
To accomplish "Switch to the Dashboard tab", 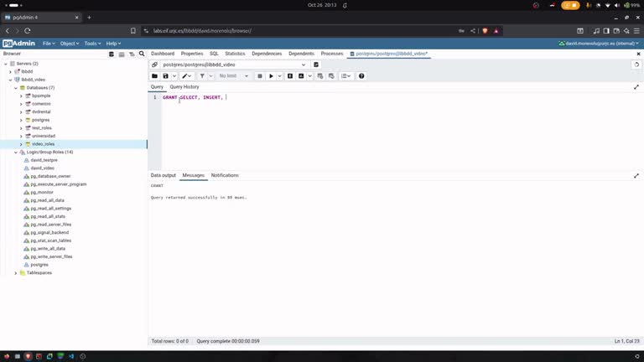I will point(163,54).
